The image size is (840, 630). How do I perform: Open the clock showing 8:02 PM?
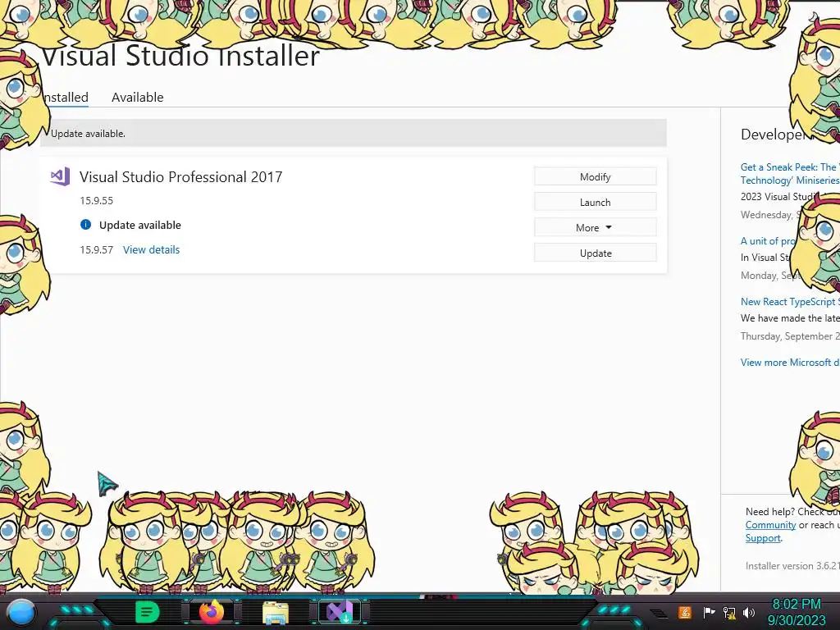tap(797, 612)
